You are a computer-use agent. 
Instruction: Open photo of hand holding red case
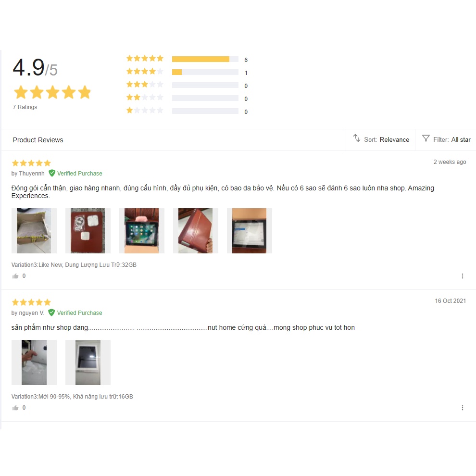(x=196, y=231)
